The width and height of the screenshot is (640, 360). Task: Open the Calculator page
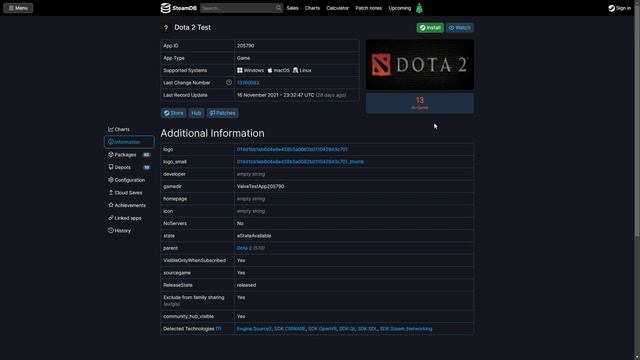point(338,8)
